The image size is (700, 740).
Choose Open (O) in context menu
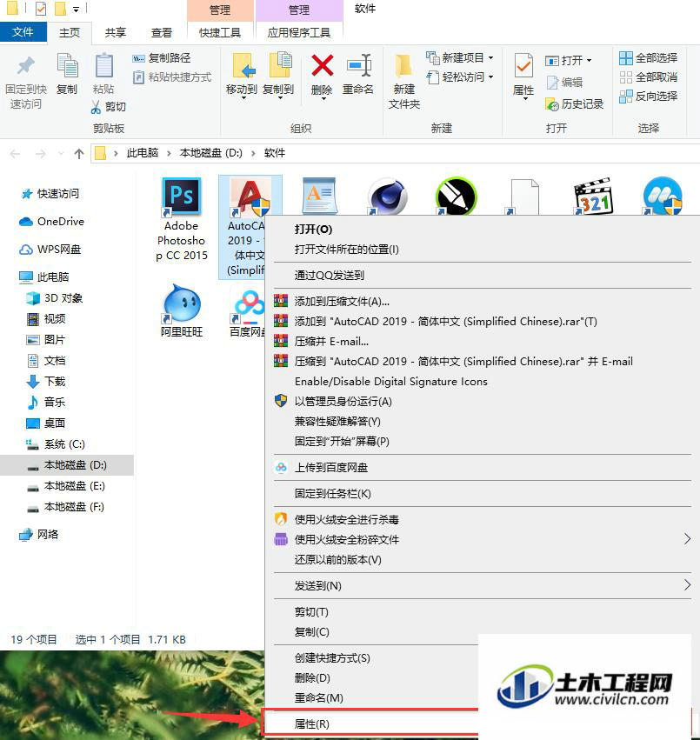482,230
